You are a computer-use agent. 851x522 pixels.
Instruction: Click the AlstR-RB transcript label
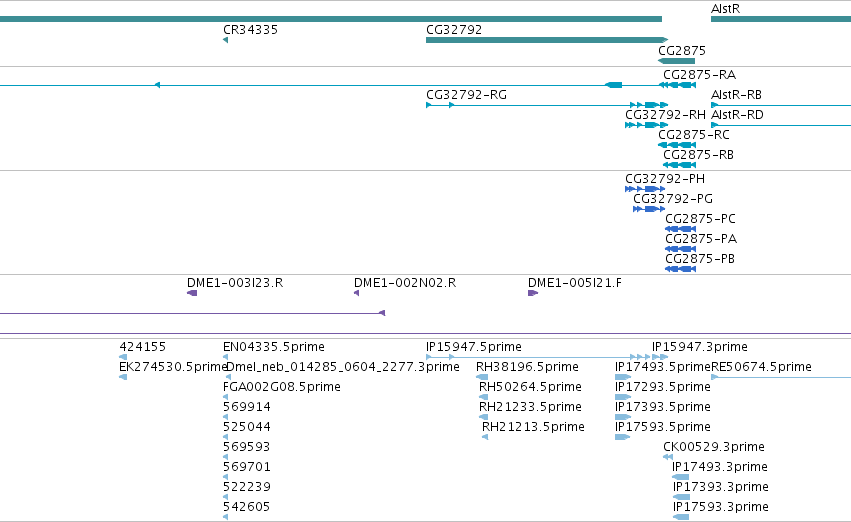click(x=736, y=94)
